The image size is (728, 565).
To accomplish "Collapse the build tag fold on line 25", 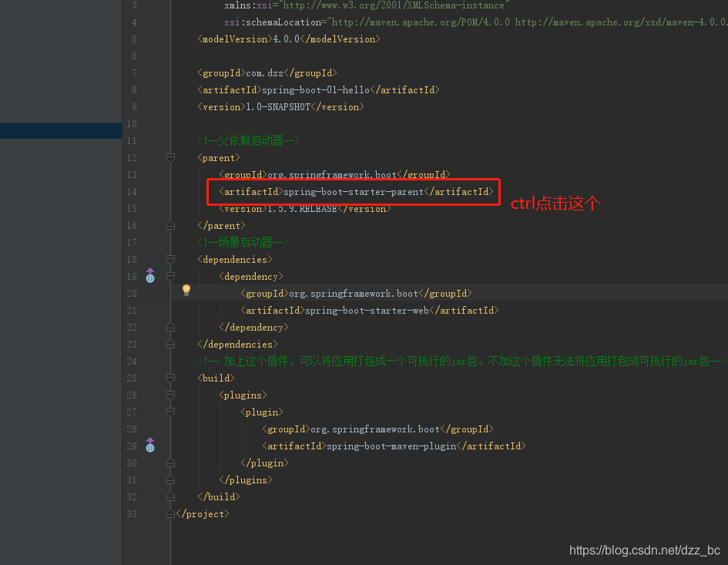I will pos(170,378).
